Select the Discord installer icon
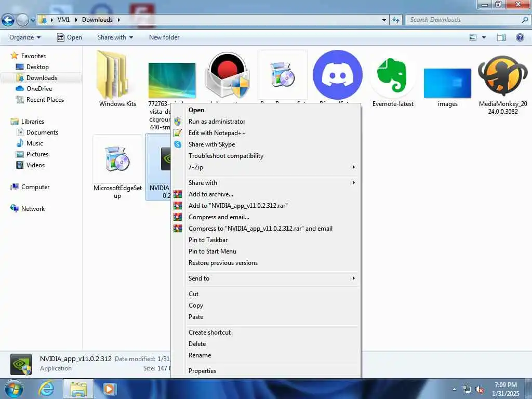 [338, 75]
